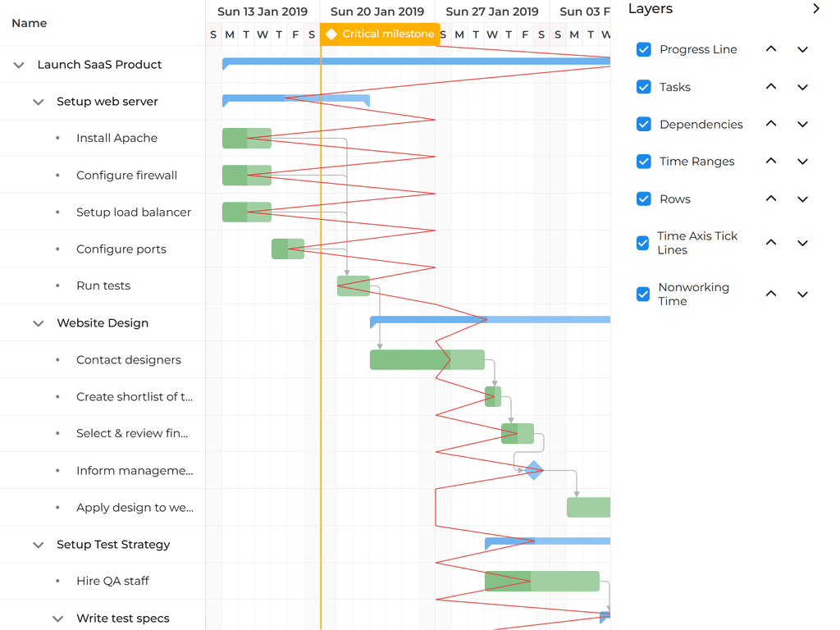Toggle off the Rows layer visibility

pos(643,199)
